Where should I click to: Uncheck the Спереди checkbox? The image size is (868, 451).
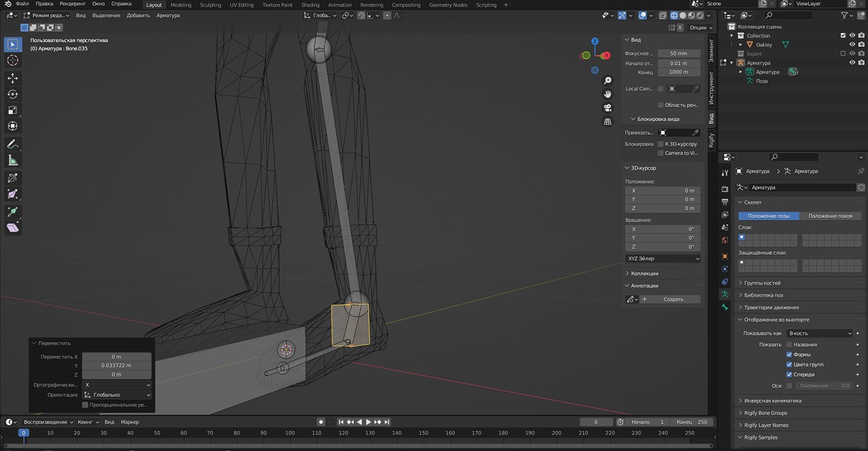pyautogui.click(x=789, y=374)
